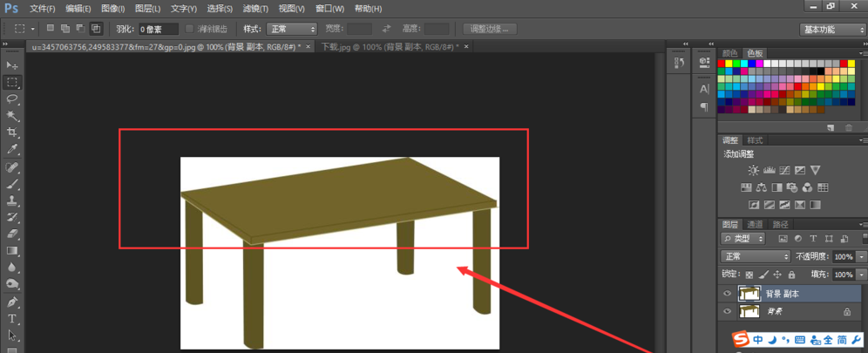Select the Crop tool
This screenshot has height=353, width=868.
click(x=12, y=132)
